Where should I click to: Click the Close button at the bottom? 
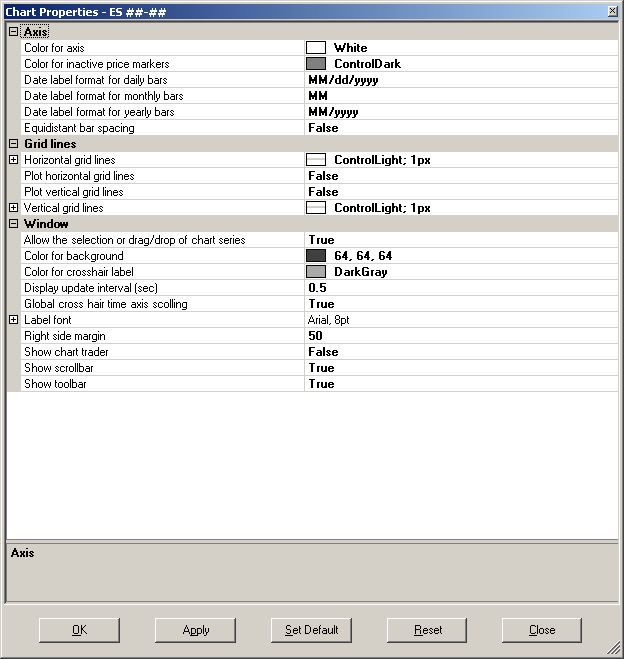click(x=542, y=630)
